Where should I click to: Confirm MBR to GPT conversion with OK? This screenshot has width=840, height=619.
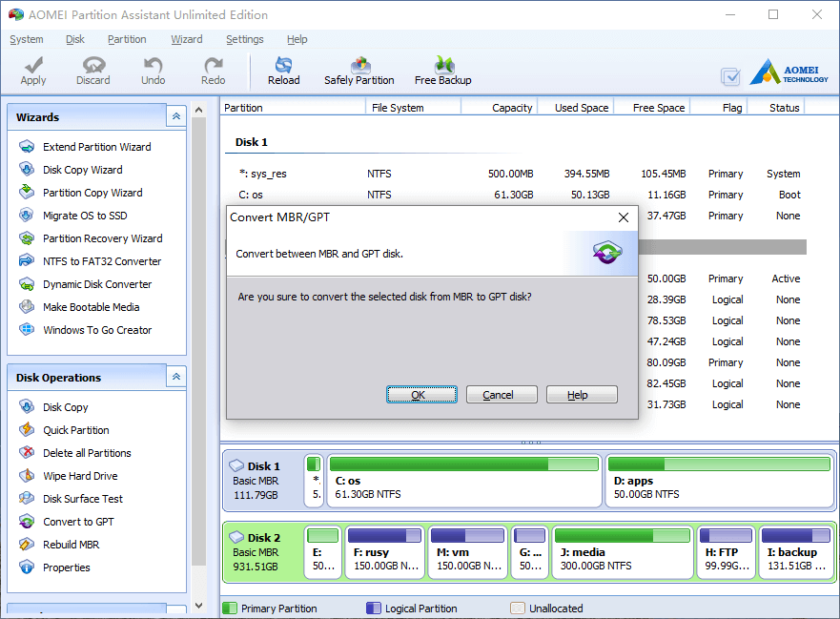421,394
